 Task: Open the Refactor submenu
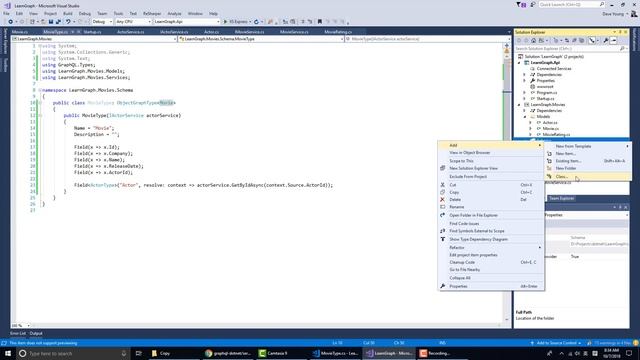coord(491,247)
